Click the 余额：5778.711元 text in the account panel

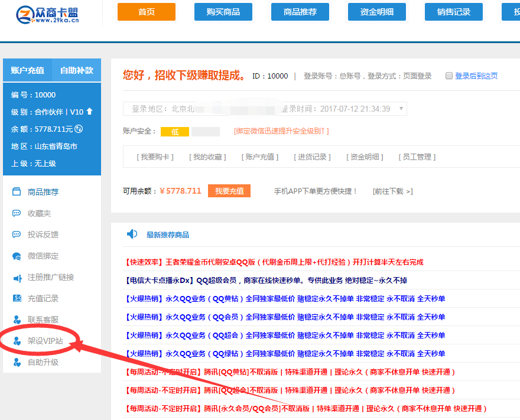click(x=42, y=129)
